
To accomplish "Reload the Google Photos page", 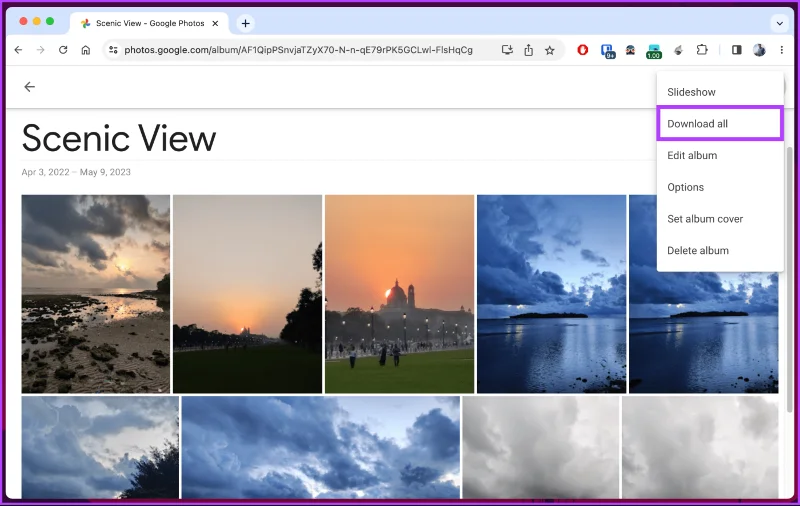I will pos(63,50).
